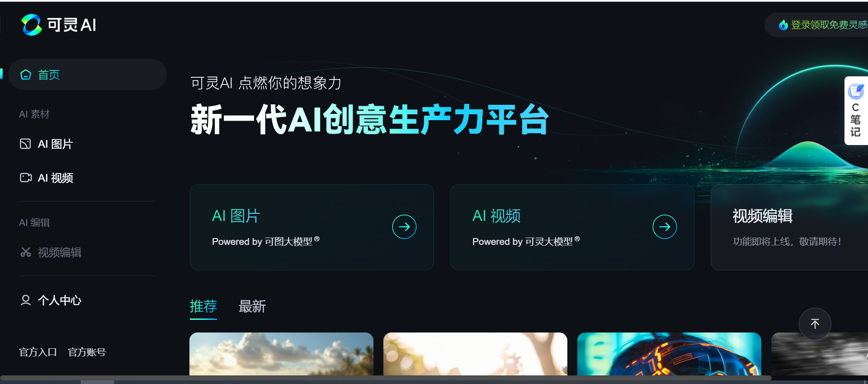Switch to the 推荐 tab

(203, 307)
